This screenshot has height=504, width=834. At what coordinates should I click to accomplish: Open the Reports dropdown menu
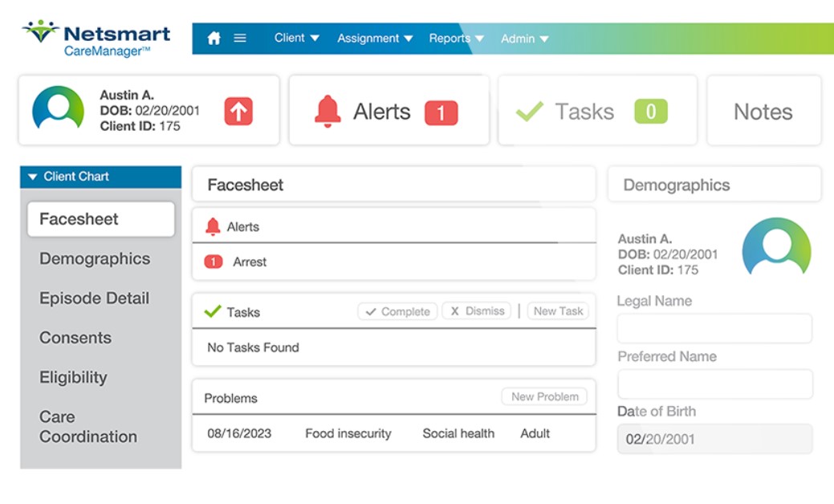coord(454,38)
